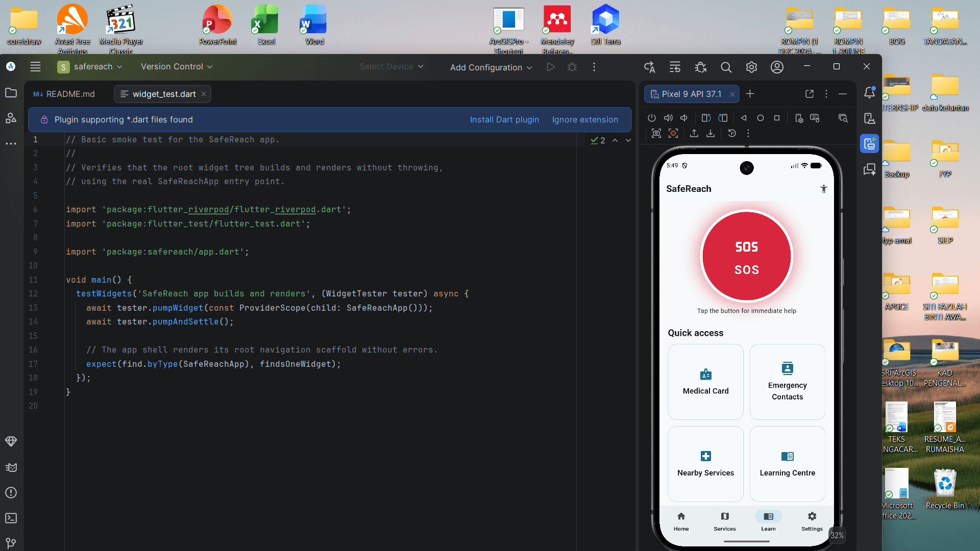The height and width of the screenshot is (551, 980).
Task: Open Search Everywhere magnifier in top toolbar
Action: click(x=726, y=67)
